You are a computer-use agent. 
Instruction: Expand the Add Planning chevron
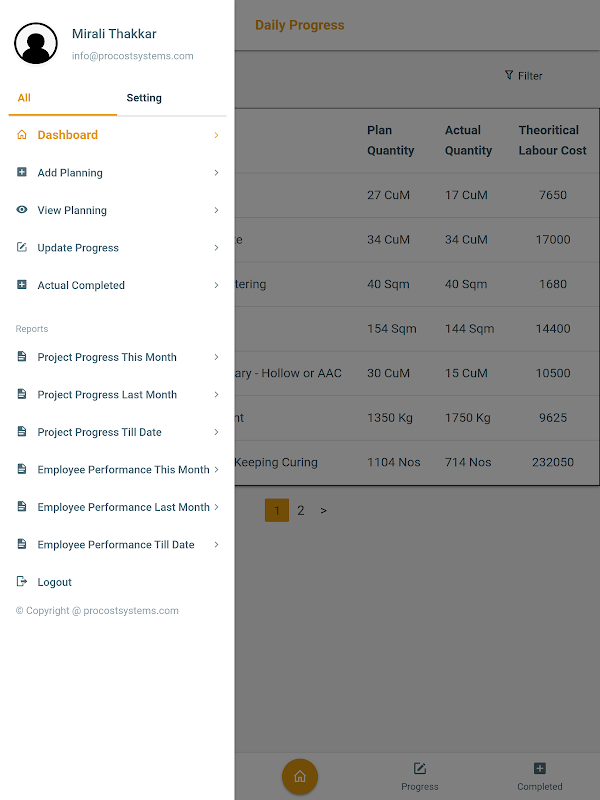(x=216, y=173)
